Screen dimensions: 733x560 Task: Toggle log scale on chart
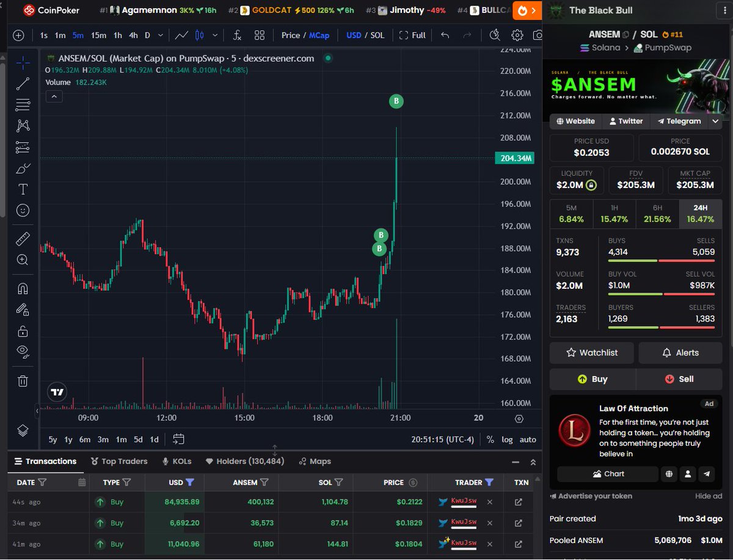[508, 439]
